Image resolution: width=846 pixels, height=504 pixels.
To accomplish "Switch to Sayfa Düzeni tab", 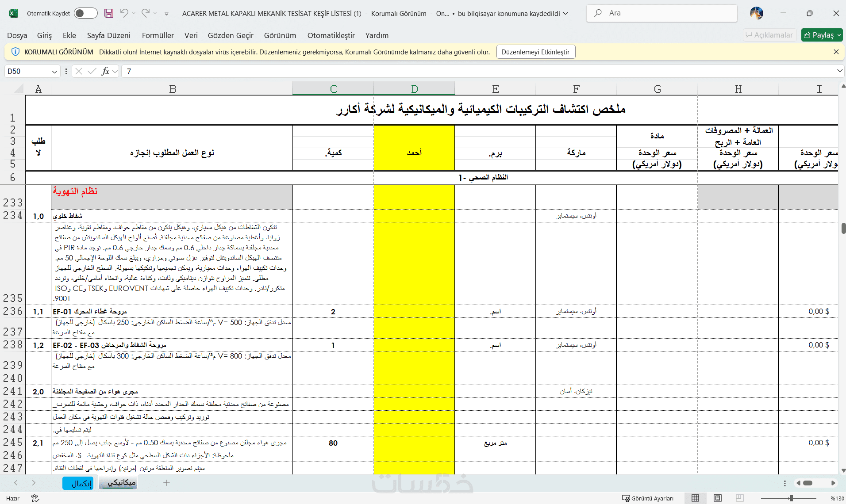I will pyautogui.click(x=109, y=35).
